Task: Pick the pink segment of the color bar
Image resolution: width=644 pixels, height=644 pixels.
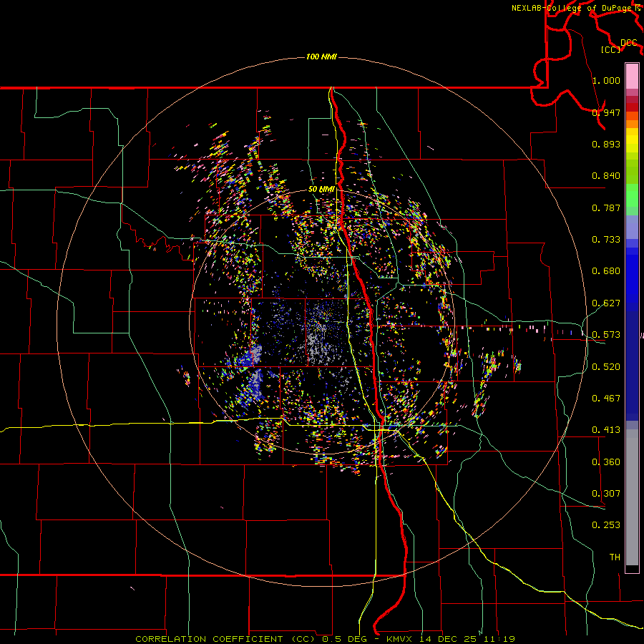Action: coord(632,76)
